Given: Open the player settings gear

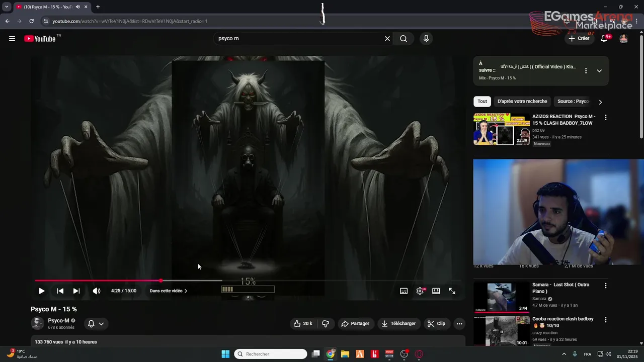Looking at the screenshot, I should pos(420,291).
